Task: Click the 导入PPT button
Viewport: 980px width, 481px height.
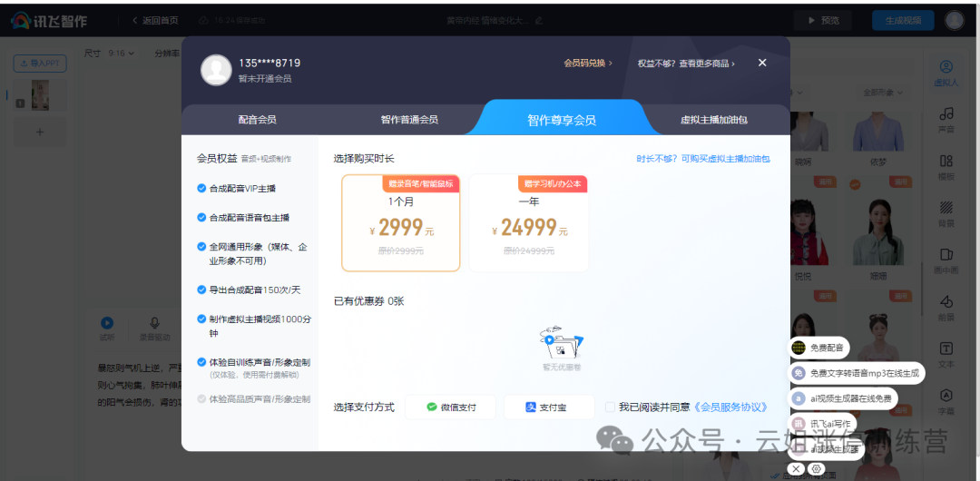Action: pos(40,64)
